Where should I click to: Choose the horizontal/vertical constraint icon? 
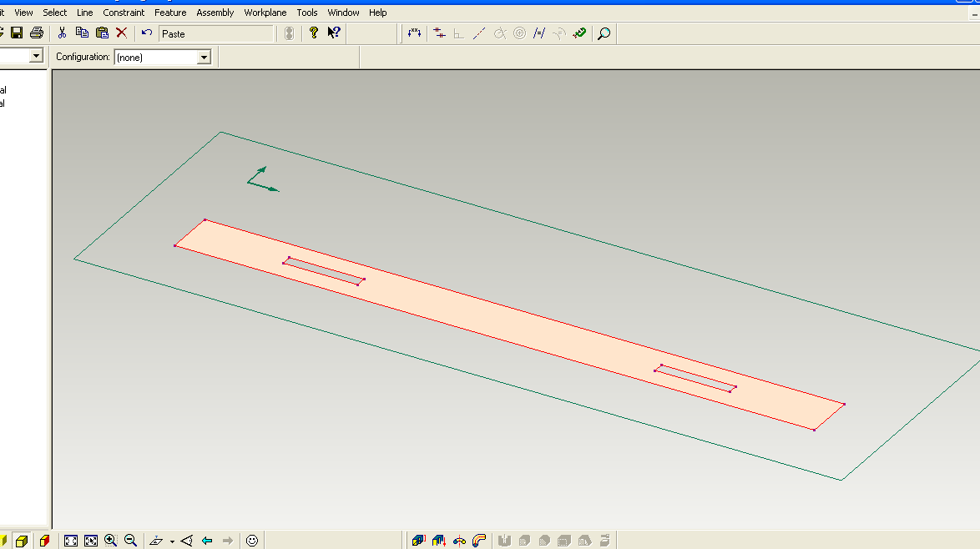[439, 33]
